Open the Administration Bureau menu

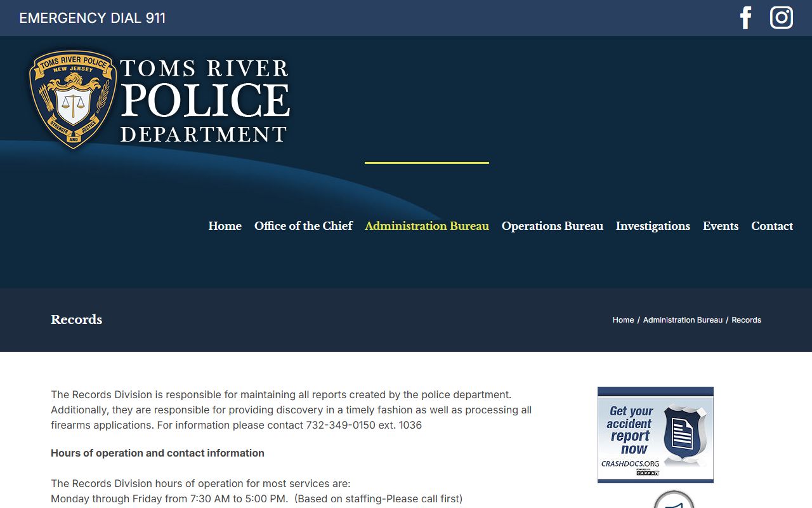[427, 226]
